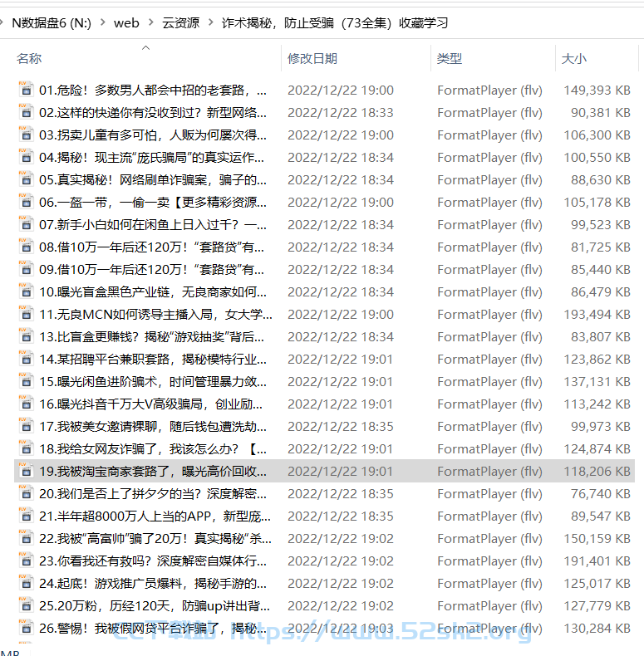Screen dimensions: 644x656
Task: Click 诈术揭秘，防止受骗 folder breadcrumb
Action: tap(335, 22)
